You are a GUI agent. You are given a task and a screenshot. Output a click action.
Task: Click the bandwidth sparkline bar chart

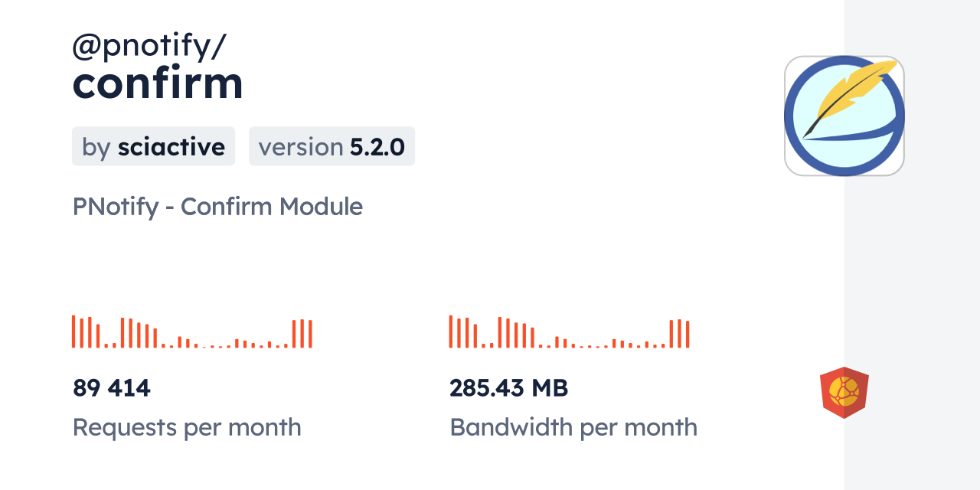(569, 333)
